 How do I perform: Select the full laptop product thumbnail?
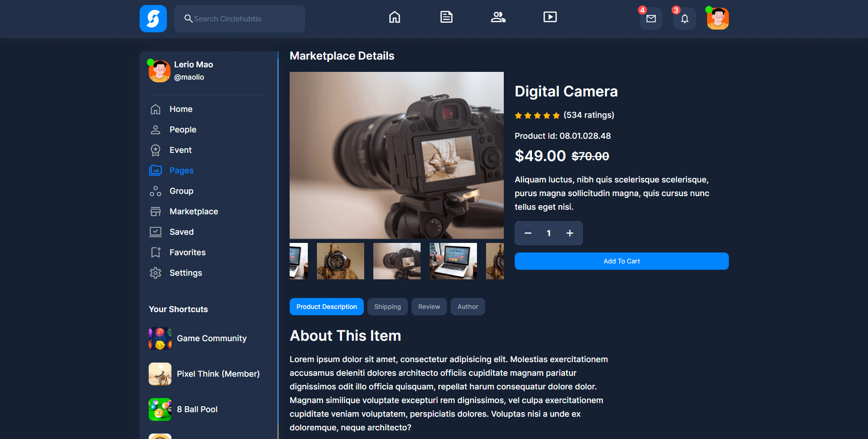tap(453, 261)
